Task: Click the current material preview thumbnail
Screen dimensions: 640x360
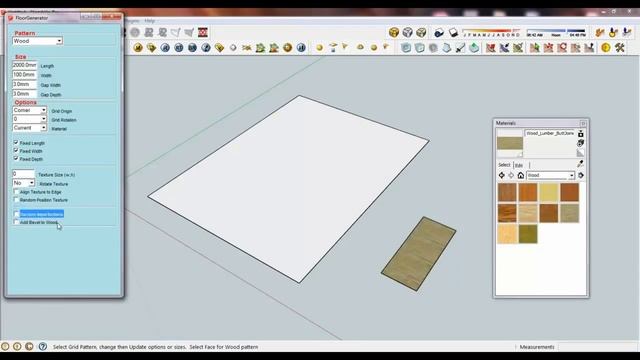Action: tap(510, 143)
